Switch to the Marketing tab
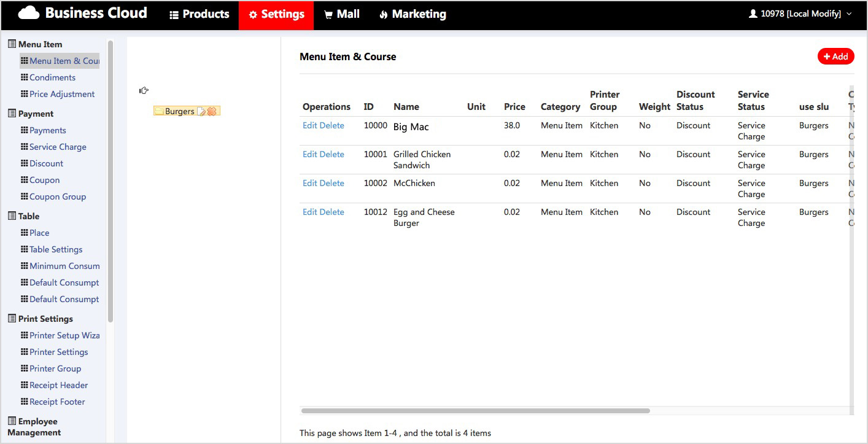 (413, 14)
